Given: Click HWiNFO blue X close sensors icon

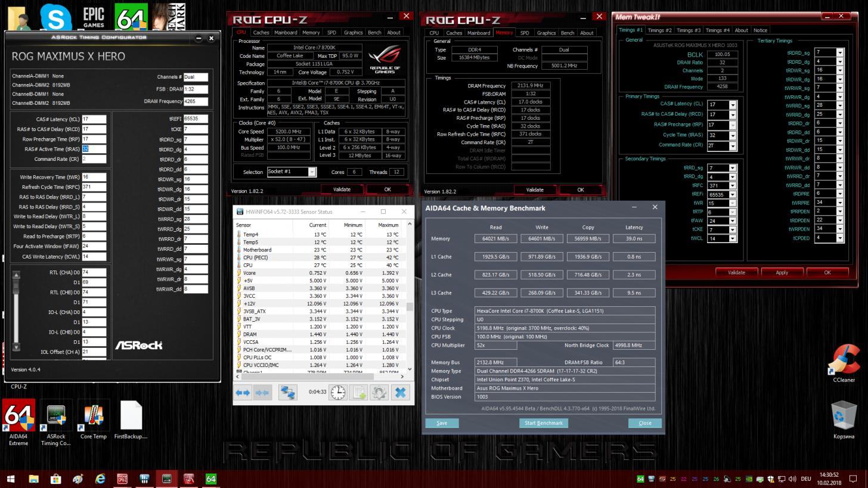Looking at the screenshot, I should pos(401,392).
